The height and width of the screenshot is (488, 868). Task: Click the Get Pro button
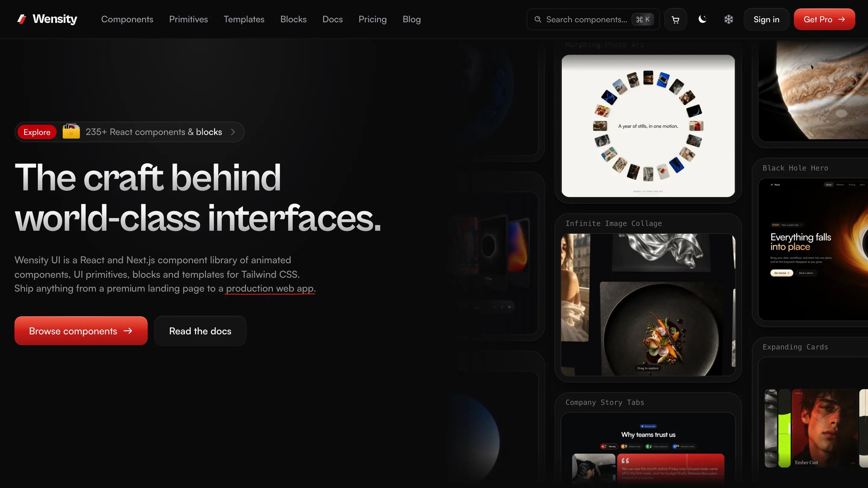point(824,20)
